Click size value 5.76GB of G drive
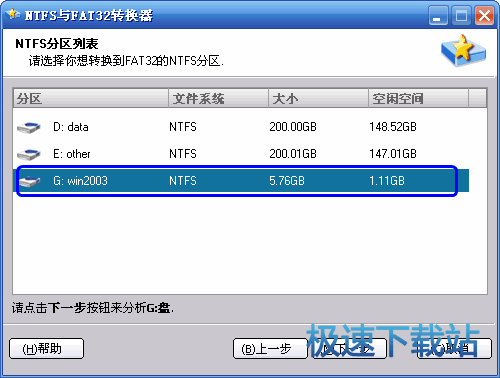This screenshot has width=500, height=378. tap(287, 181)
